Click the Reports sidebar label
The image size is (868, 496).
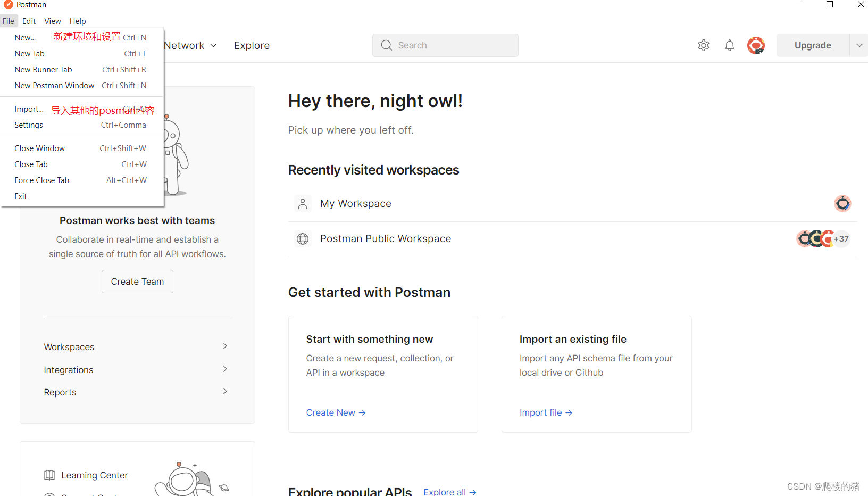tap(60, 392)
